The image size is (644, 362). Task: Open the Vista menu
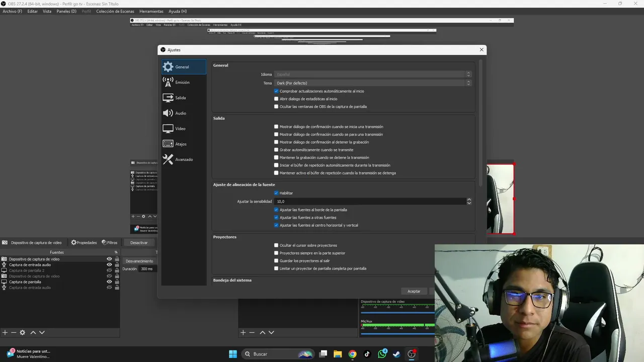(x=47, y=11)
